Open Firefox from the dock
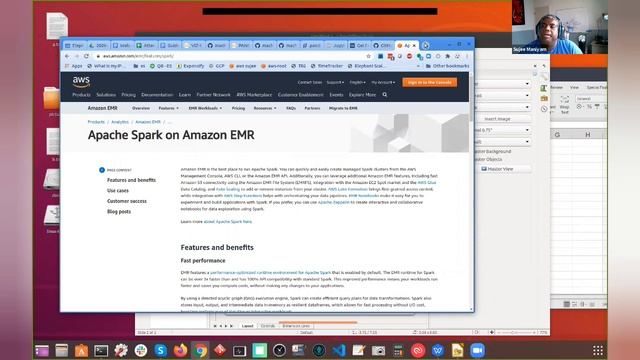The width and height of the screenshot is (640, 360). (x=180, y=350)
